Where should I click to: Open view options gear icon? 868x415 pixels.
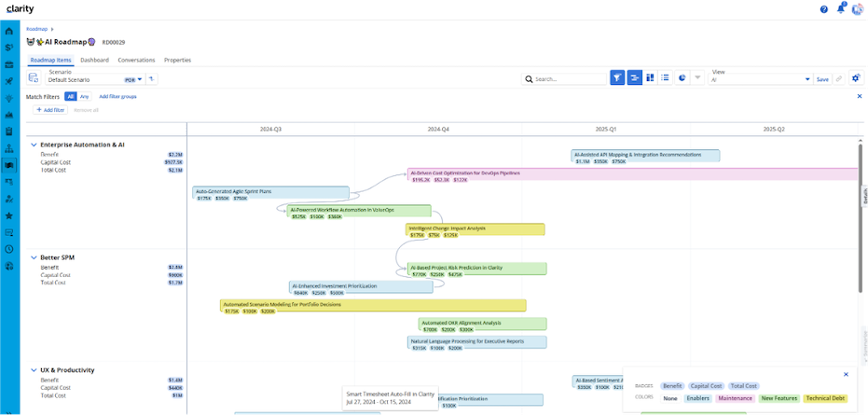click(856, 78)
